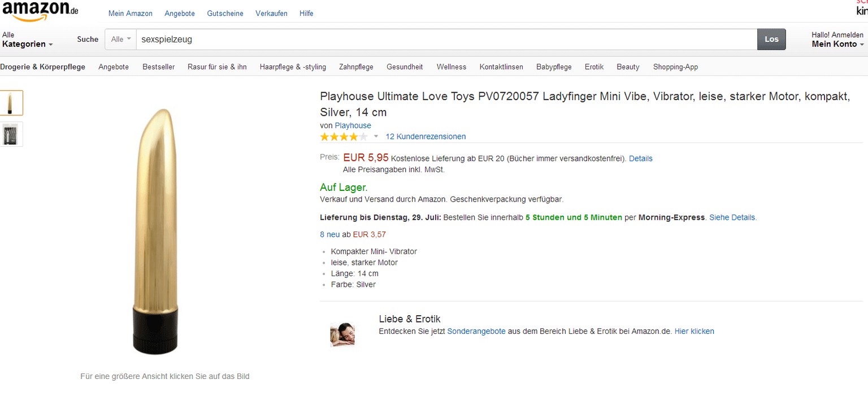Click the Länge: 14 cm bullet
The image size is (868, 401).
point(354,274)
